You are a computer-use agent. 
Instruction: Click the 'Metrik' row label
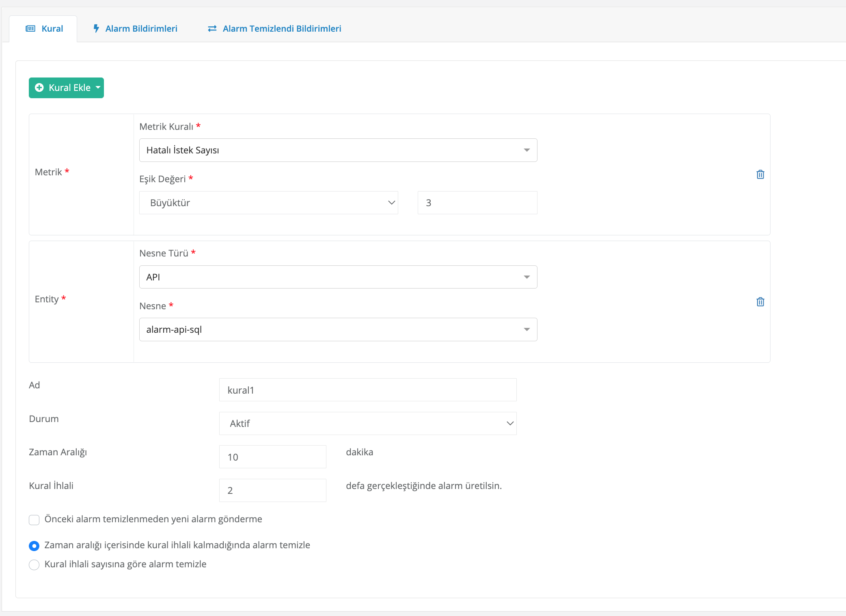click(48, 172)
